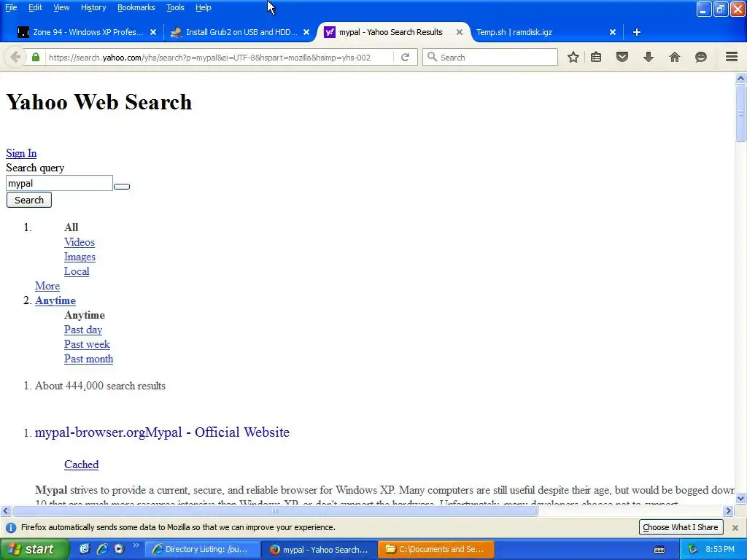Screen dimensions: 747x560
Task: Click Show Desktop icon in quick launch
Action: tap(85, 549)
